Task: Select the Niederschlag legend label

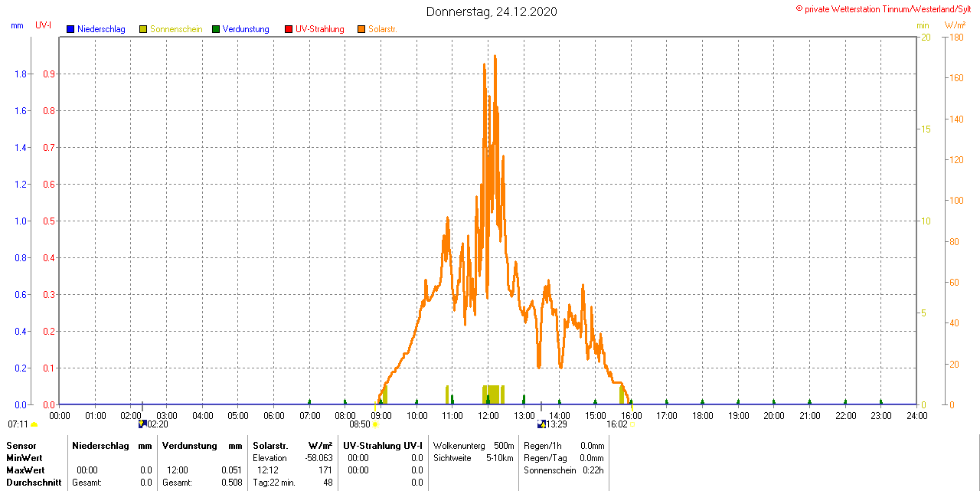Action: (101, 29)
